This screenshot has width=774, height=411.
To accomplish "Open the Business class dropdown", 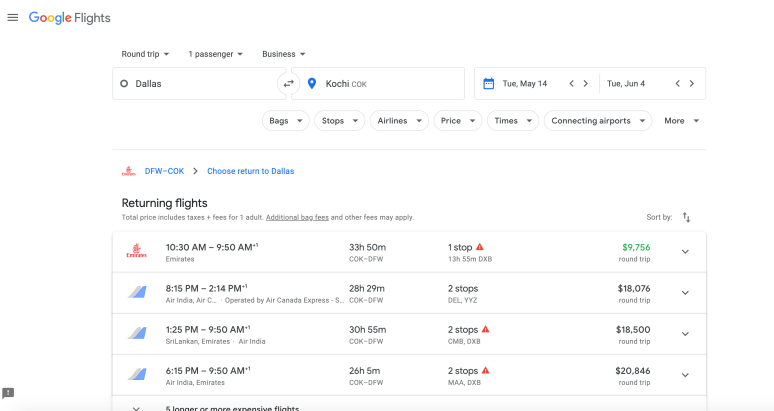I will click(x=284, y=54).
